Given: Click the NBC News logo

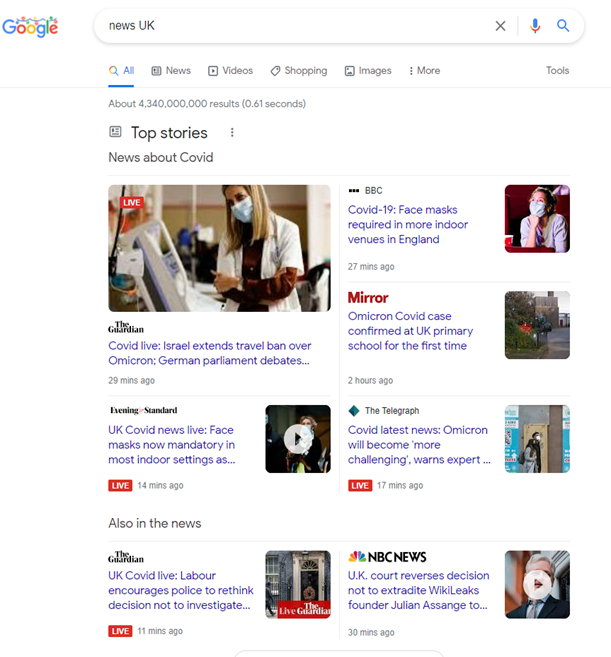Looking at the screenshot, I should point(387,557).
